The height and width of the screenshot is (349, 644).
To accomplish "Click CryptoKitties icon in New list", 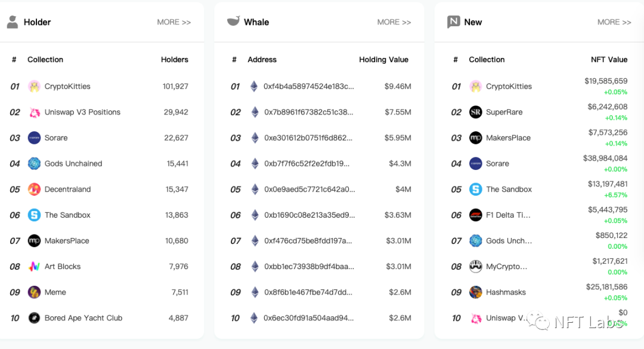I will [x=476, y=87].
